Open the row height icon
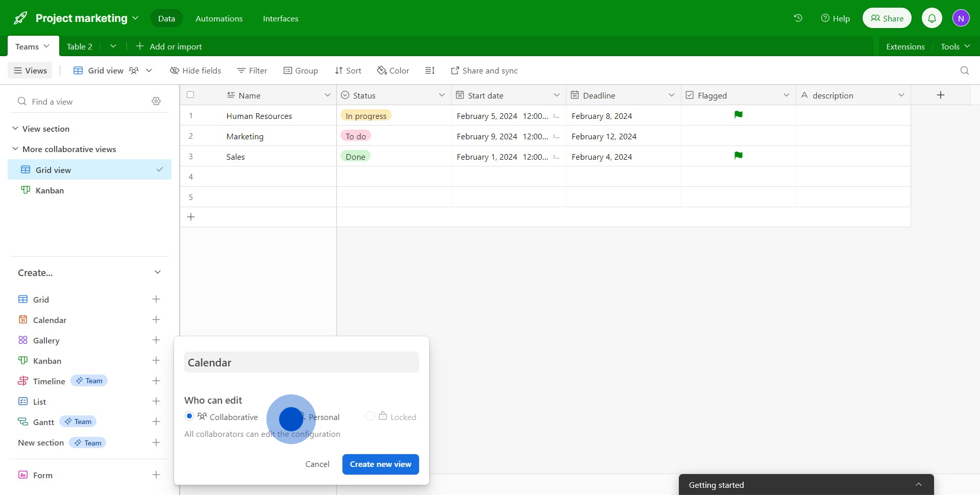The width and height of the screenshot is (980, 495). pos(430,70)
